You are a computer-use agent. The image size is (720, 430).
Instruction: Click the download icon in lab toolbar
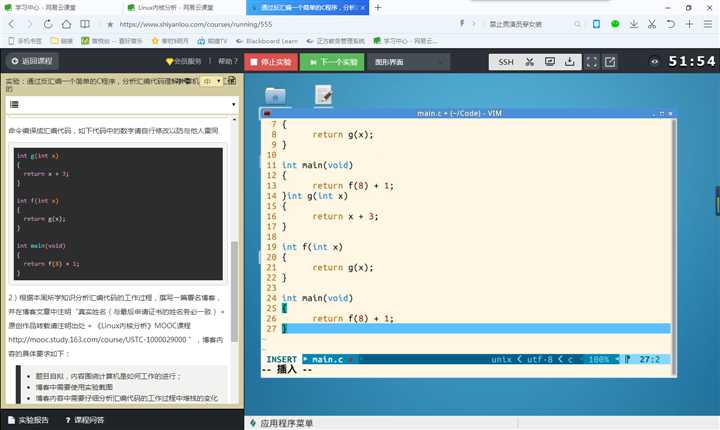(569, 62)
